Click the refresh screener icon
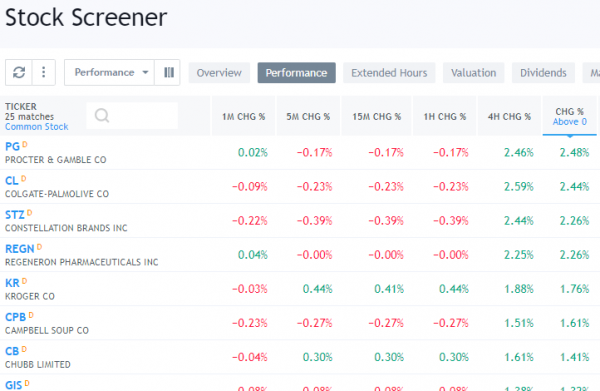The height and width of the screenshot is (391, 600). pos(19,72)
